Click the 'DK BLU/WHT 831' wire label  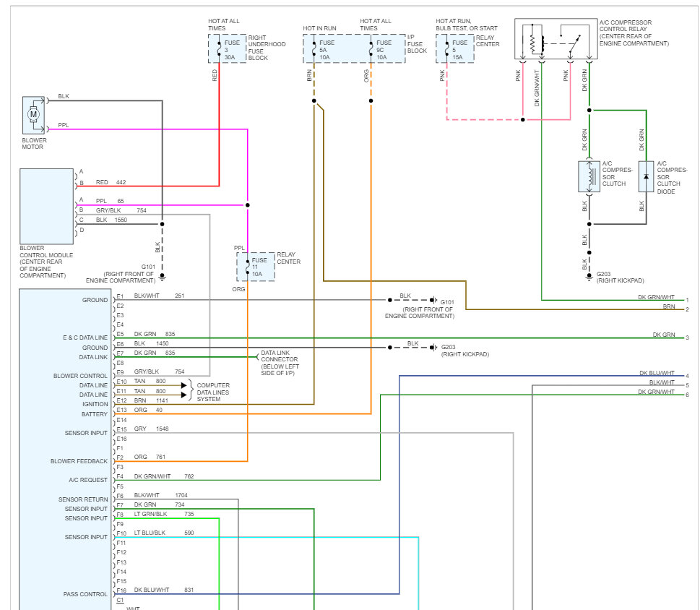pyautogui.click(x=164, y=590)
